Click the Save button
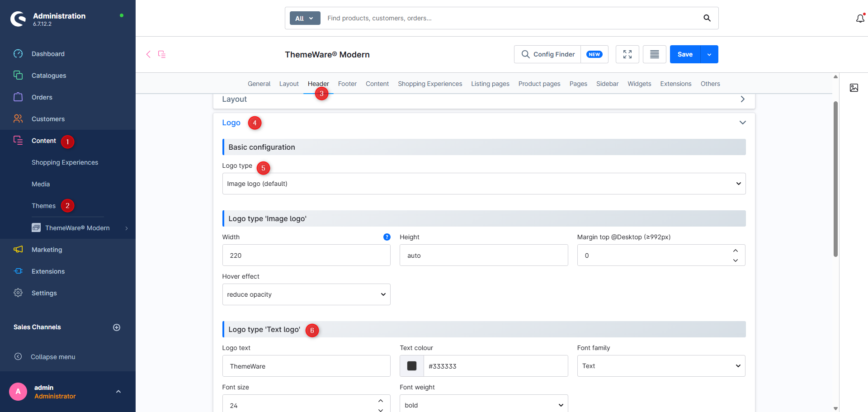This screenshot has width=868, height=412. coord(685,54)
